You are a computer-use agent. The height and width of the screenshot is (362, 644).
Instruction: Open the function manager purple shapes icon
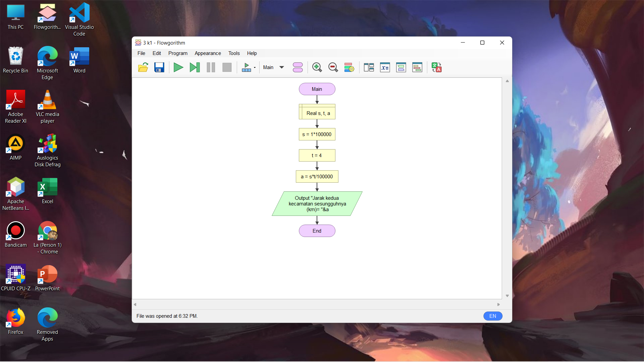[x=298, y=67]
